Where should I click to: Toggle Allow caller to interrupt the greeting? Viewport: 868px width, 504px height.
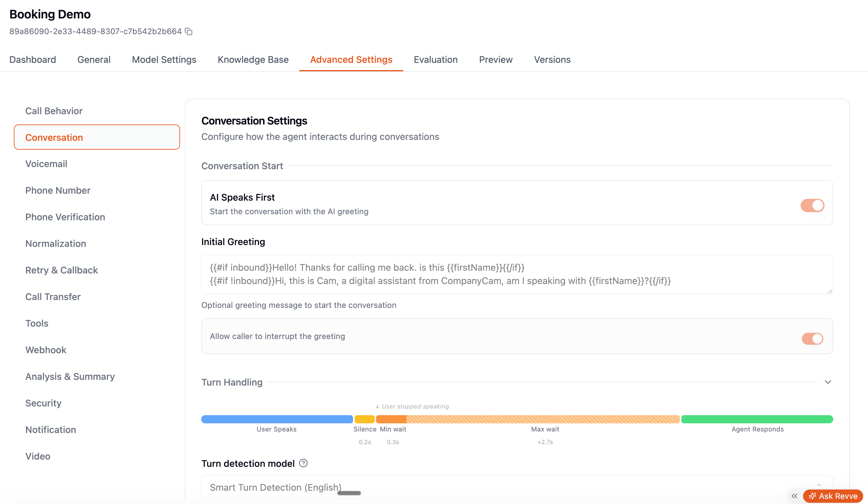coord(812,339)
